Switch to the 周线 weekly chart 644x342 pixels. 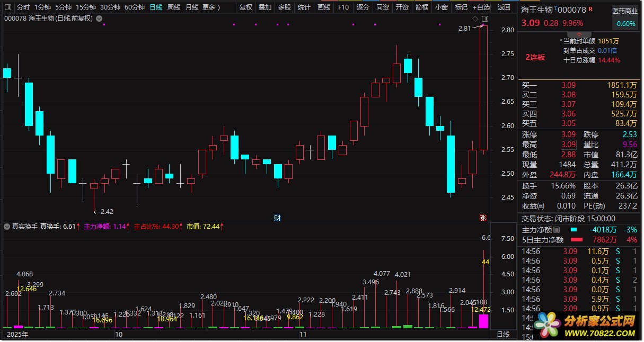pos(174,7)
